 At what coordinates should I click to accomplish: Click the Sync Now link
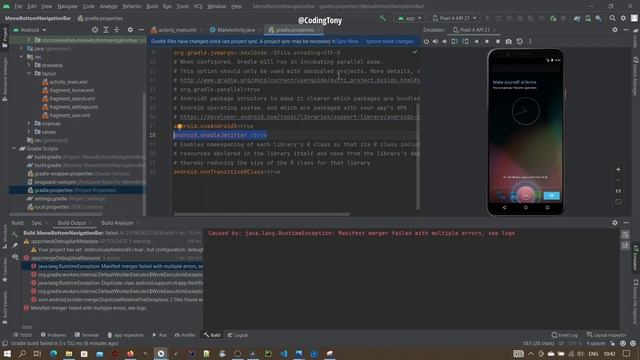(347, 41)
